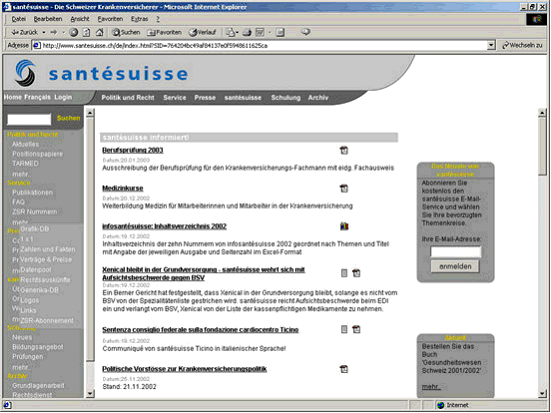Open the Zurück history dropdown arrow

tap(44, 32)
